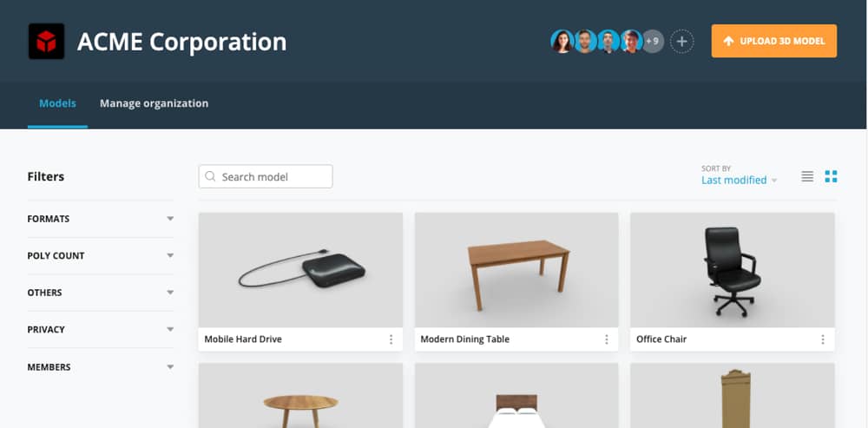Screen dimensions: 868x428
Task: Click the first member's avatar
Action: pyautogui.click(x=562, y=42)
